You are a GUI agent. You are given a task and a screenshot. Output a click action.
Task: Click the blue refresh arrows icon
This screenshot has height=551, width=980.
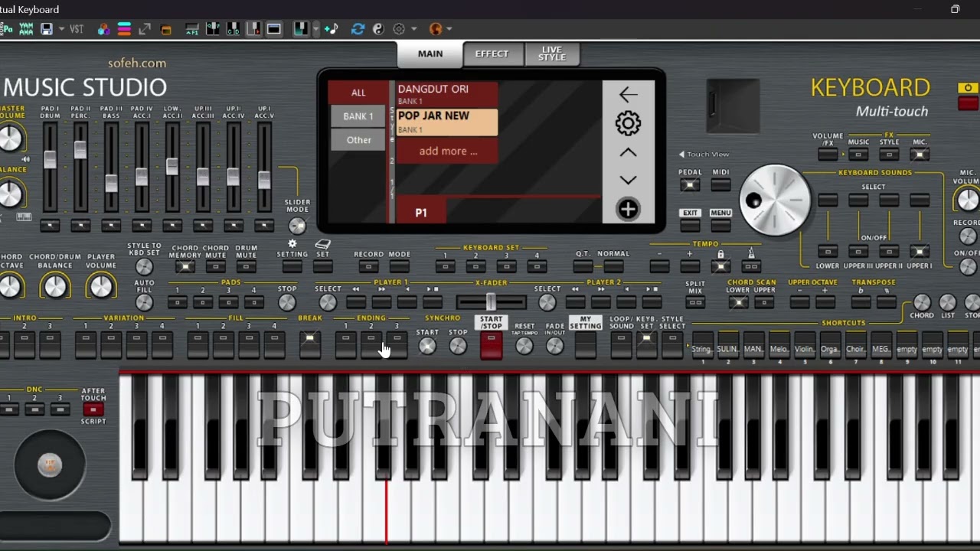coord(358,29)
